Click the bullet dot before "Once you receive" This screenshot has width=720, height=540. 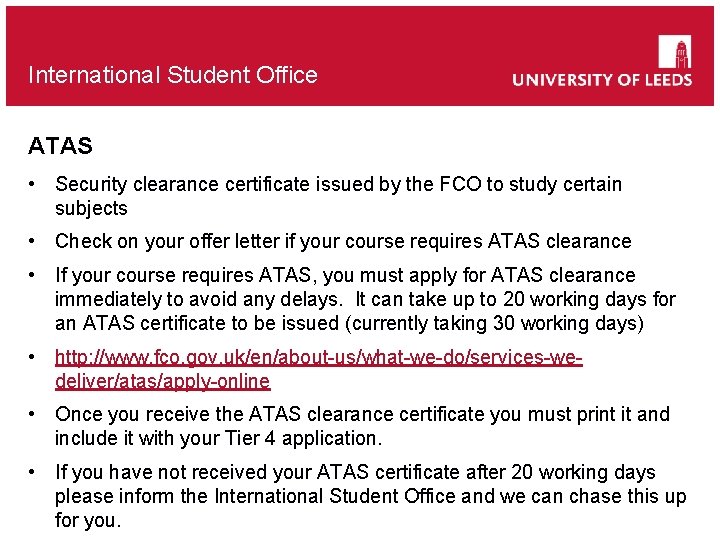tap(34, 414)
